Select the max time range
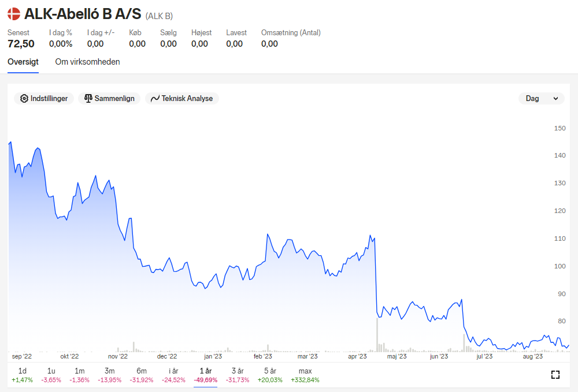The image size is (578, 392). (x=305, y=375)
